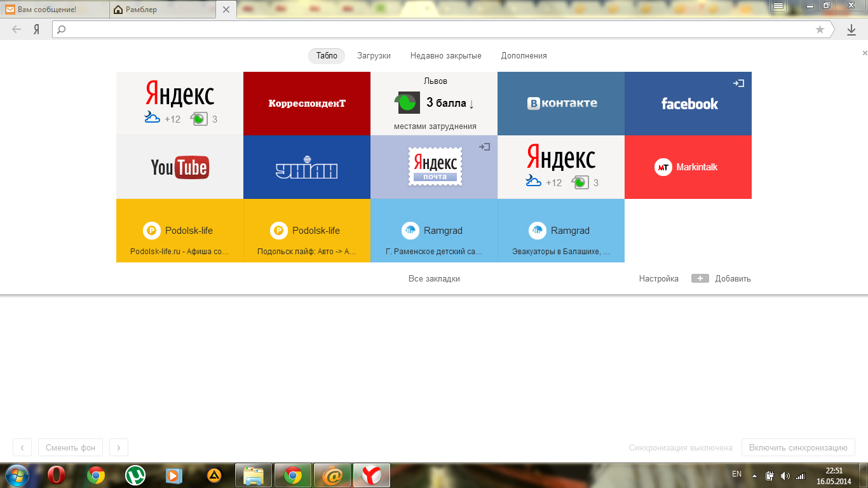868x488 pixels.
Task: Open the Дополнения section
Action: [x=524, y=56]
